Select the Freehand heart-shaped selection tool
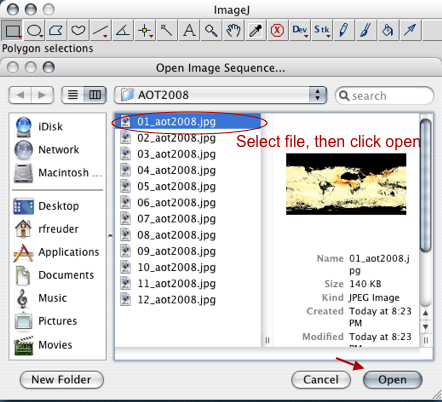The width and height of the screenshot is (442, 402). (78, 30)
